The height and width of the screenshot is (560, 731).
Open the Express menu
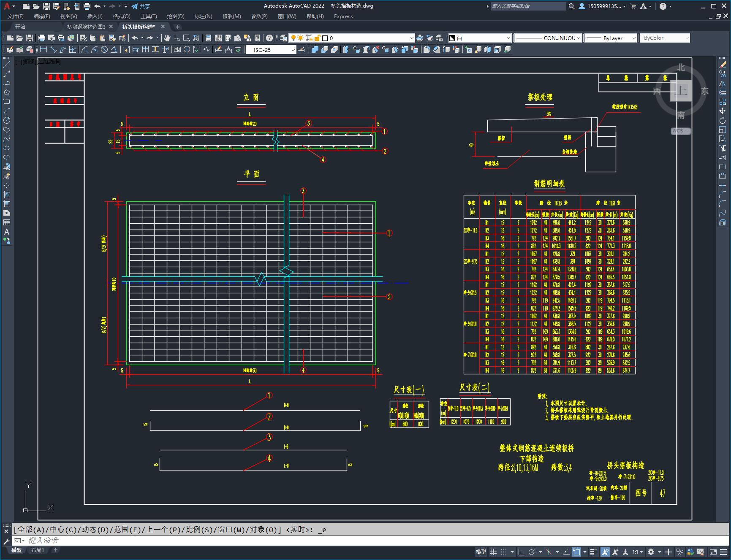click(x=343, y=16)
